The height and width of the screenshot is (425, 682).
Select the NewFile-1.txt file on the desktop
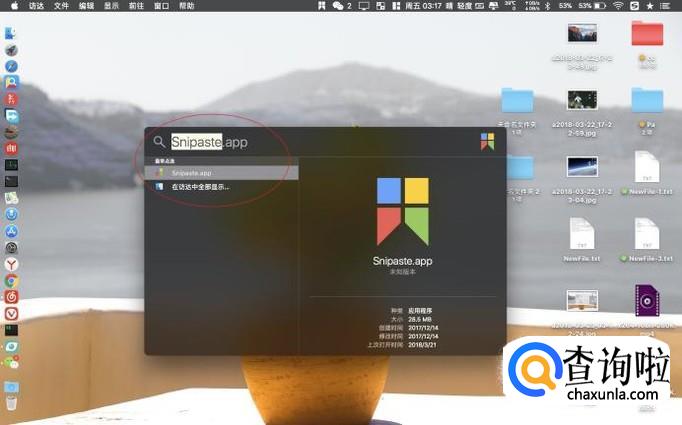click(x=647, y=167)
